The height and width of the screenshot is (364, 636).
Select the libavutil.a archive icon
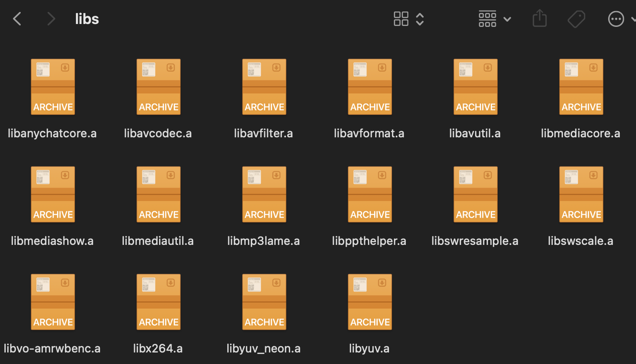click(x=476, y=87)
